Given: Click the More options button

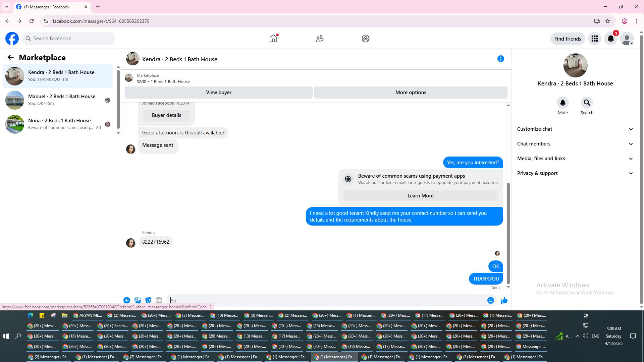Looking at the screenshot, I should 411,93.
